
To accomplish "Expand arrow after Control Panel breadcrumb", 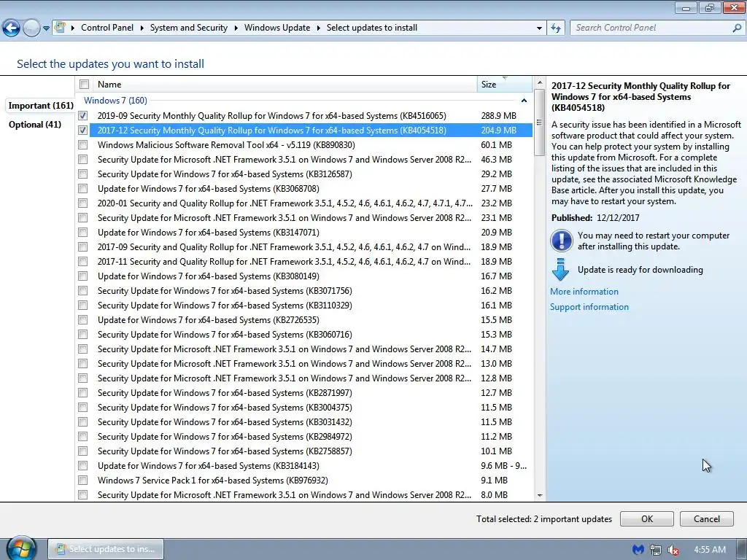I will 142,28.
